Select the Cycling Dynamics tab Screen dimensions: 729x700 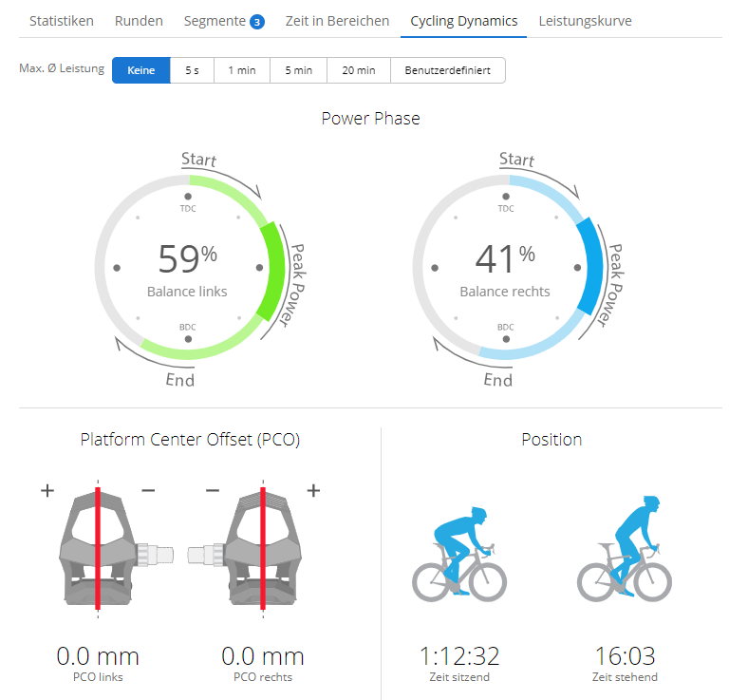pos(464,21)
